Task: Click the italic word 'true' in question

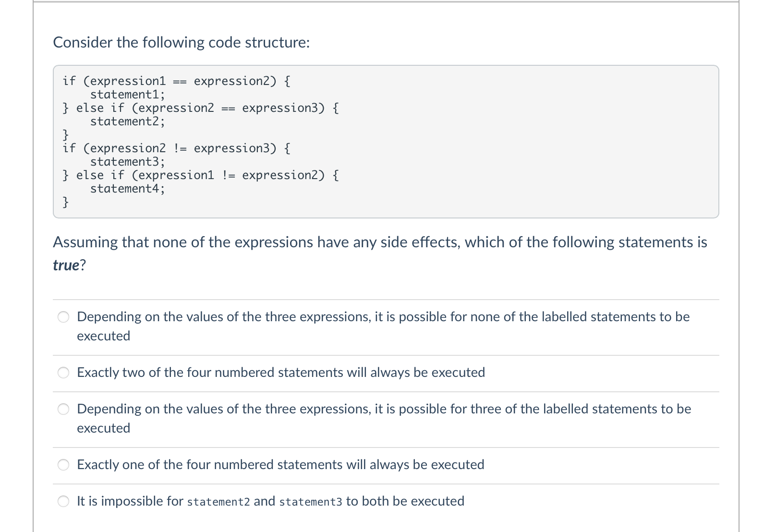Action: pyautogui.click(x=66, y=265)
